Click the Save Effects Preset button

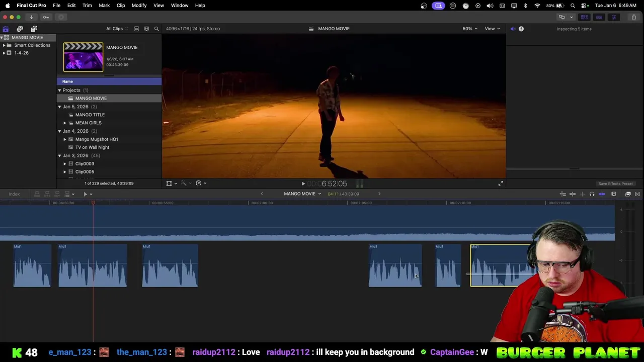click(x=615, y=184)
